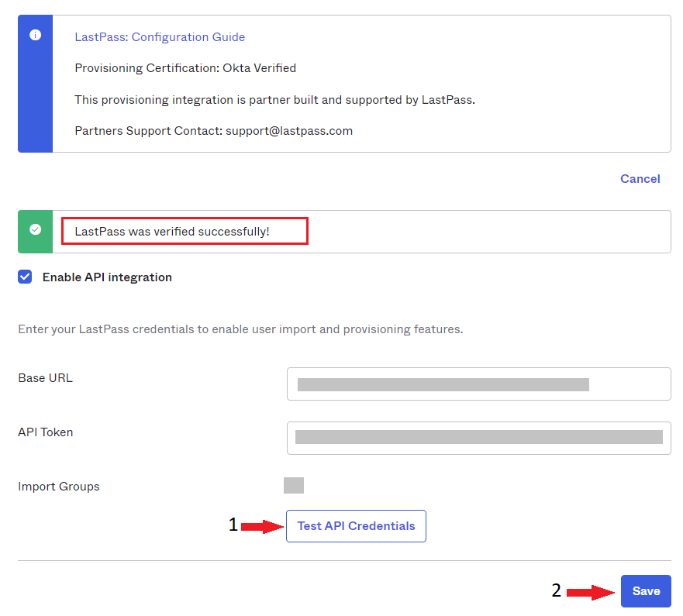Cancel the API integration changes
The width and height of the screenshot is (683, 616).
(x=640, y=178)
